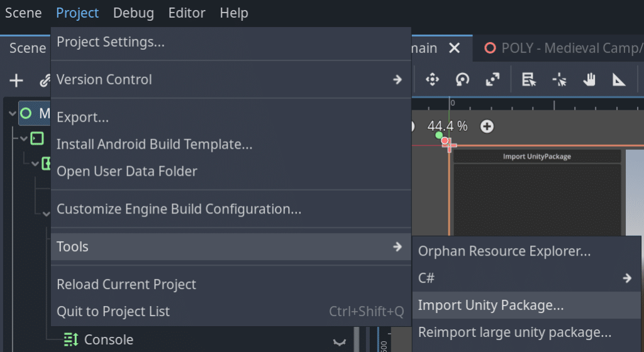
Task: Choose Quit to Project List
Action: click(231, 311)
